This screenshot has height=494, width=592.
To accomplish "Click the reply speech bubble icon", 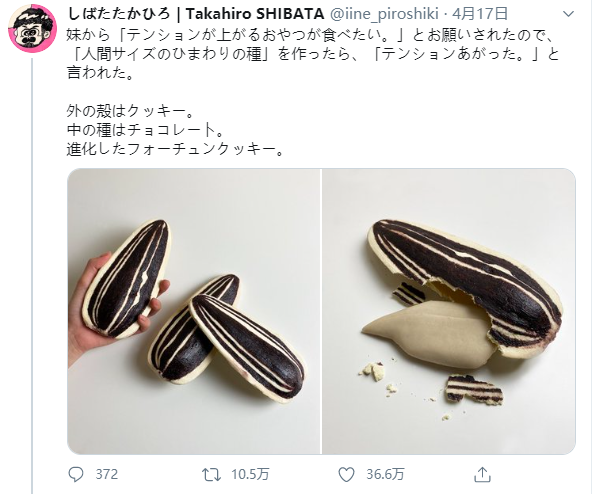I will [76, 474].
